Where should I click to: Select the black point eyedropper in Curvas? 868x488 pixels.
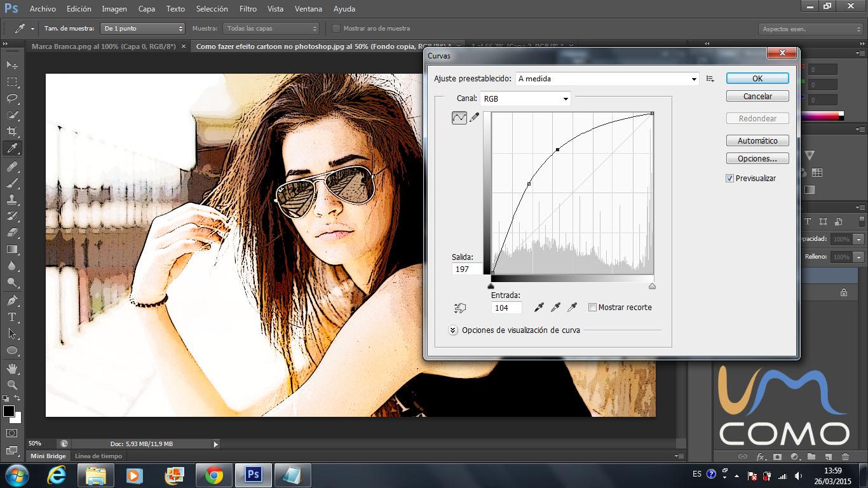coord(539,308)
